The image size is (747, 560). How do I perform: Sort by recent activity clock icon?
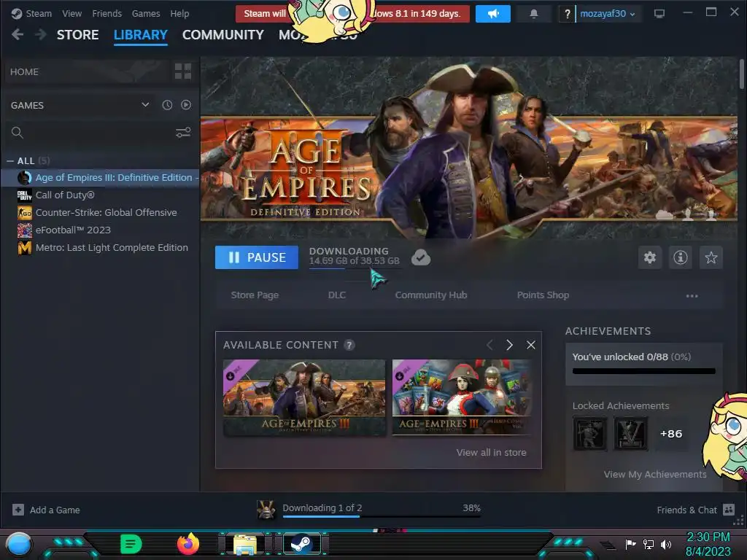point(167,105)
